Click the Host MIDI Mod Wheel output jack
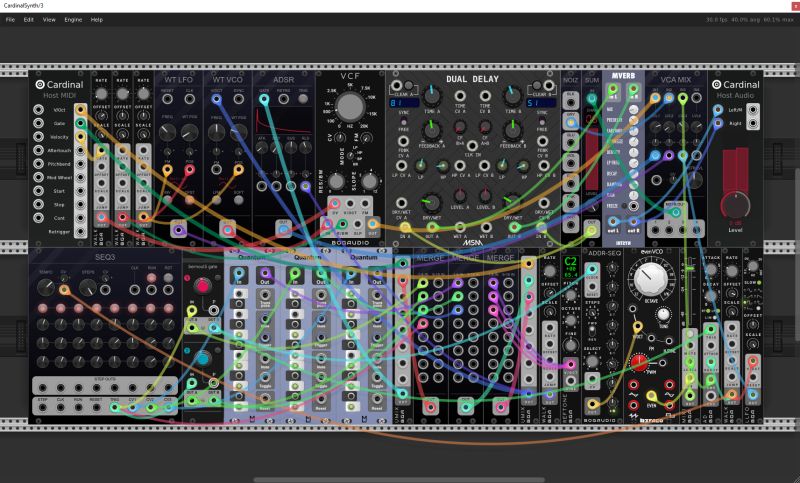Image resolution: width=800 pixels, height=483 pixels. point(80,177)
